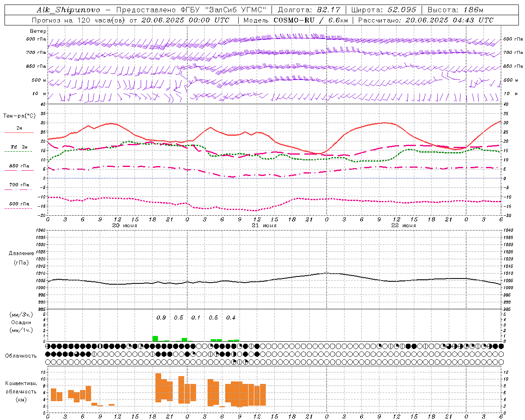Click the 20 июня date label
This screenshot has height=420, width=525.
click(x=125, y=226)
